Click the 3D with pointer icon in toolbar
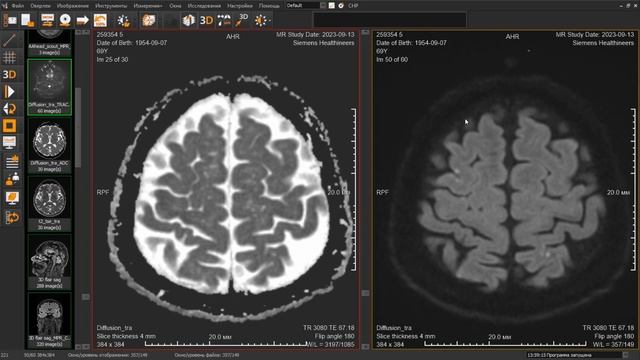640x360 pixels. (242, 20)
